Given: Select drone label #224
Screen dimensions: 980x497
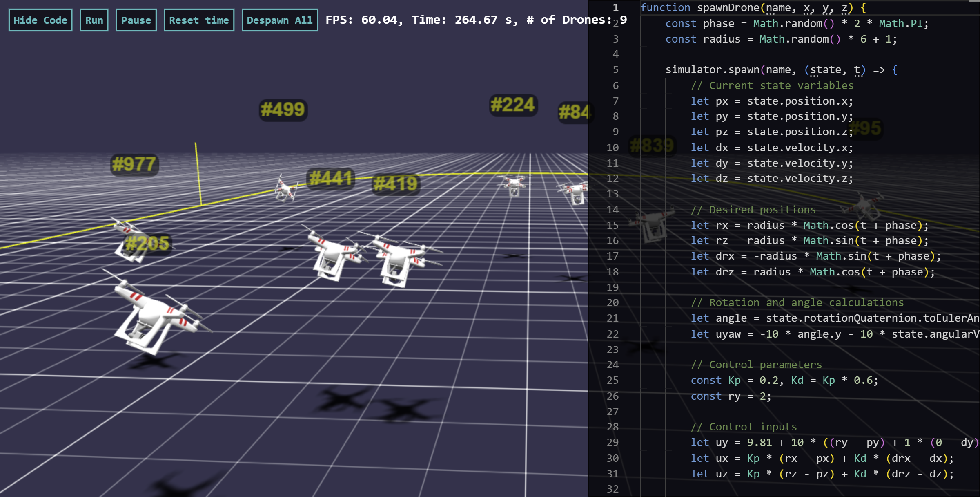Looking at the screenshot, I should (513, 105).
